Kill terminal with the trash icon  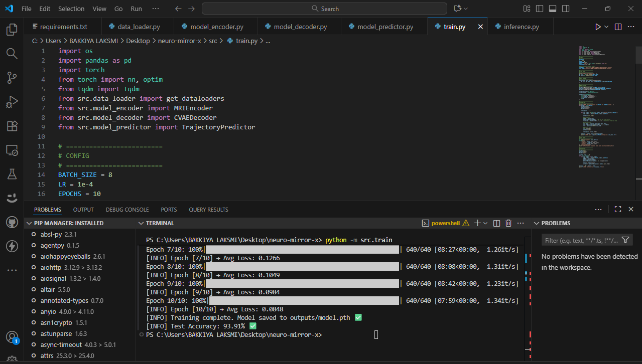coord(508,223)
